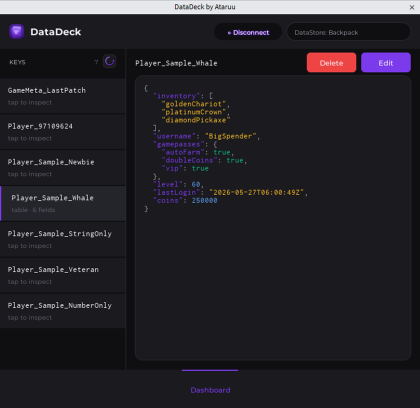Screen dimensions: 420x408
Task: Open the Dashboard tab
Action: pyautogui.click(x=210, y=390)
